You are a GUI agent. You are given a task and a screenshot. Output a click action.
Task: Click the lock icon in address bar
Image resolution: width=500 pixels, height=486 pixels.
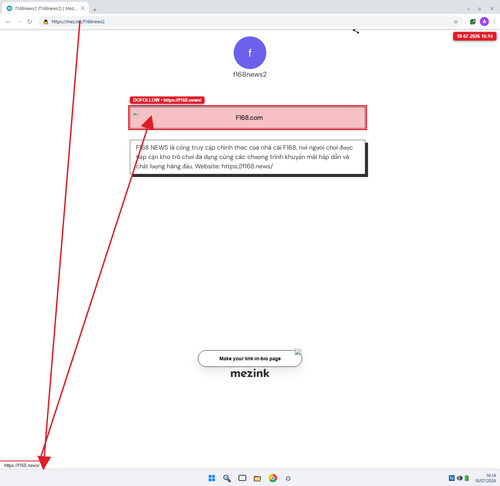pos(46,22)
